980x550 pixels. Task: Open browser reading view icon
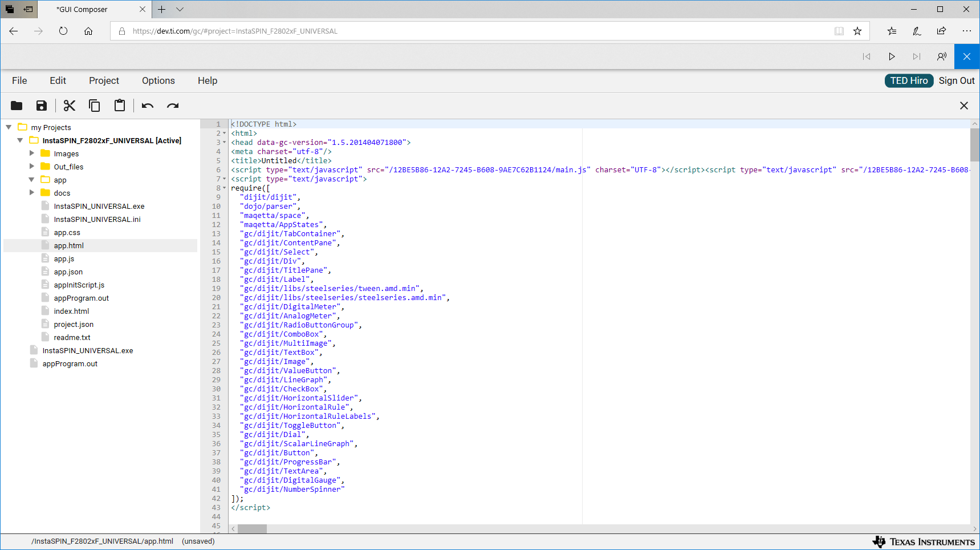tap(839, 31)
